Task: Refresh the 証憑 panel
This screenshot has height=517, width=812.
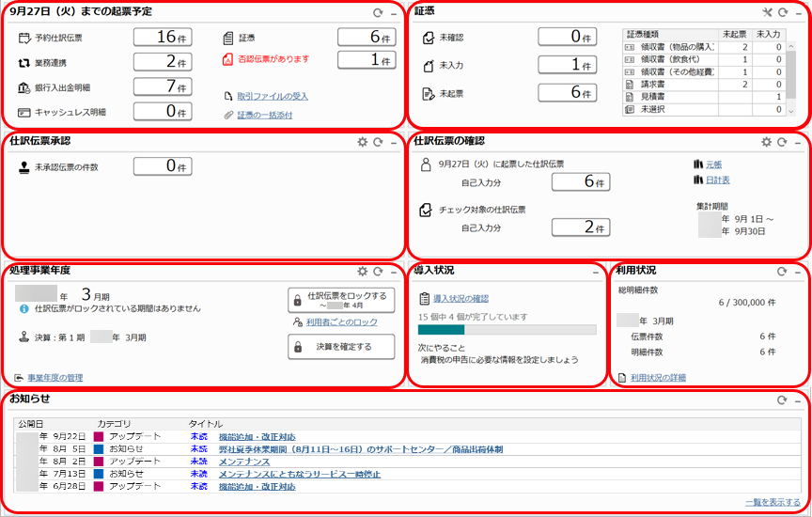Action: point(783,12)
